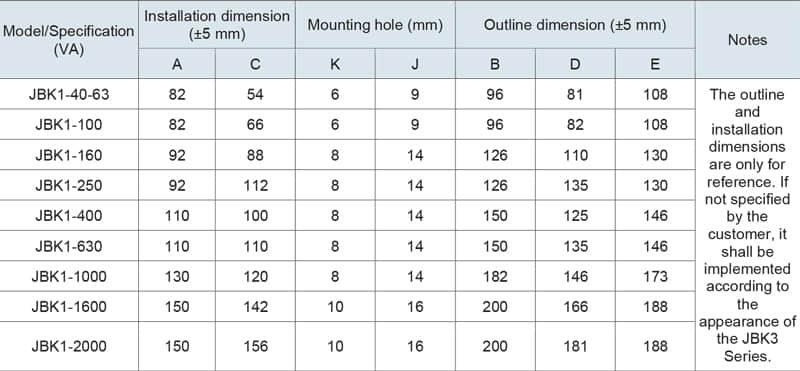
Task: Select the JBK1-160 model cell
Action: [x=69, y=155]
